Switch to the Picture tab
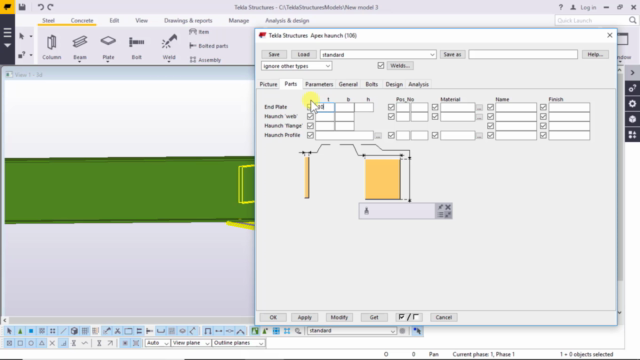 pyautogui.click(x=268, y=84)
